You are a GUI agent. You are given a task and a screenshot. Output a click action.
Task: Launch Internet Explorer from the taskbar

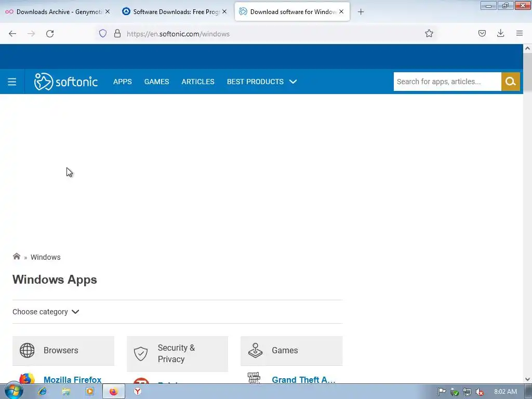43,392
